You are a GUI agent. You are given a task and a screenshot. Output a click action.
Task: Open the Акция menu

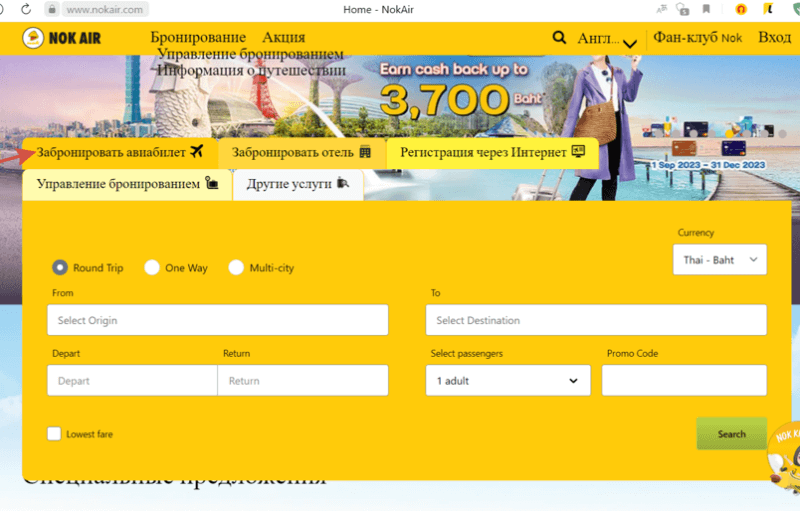click(x=284, y=37)
